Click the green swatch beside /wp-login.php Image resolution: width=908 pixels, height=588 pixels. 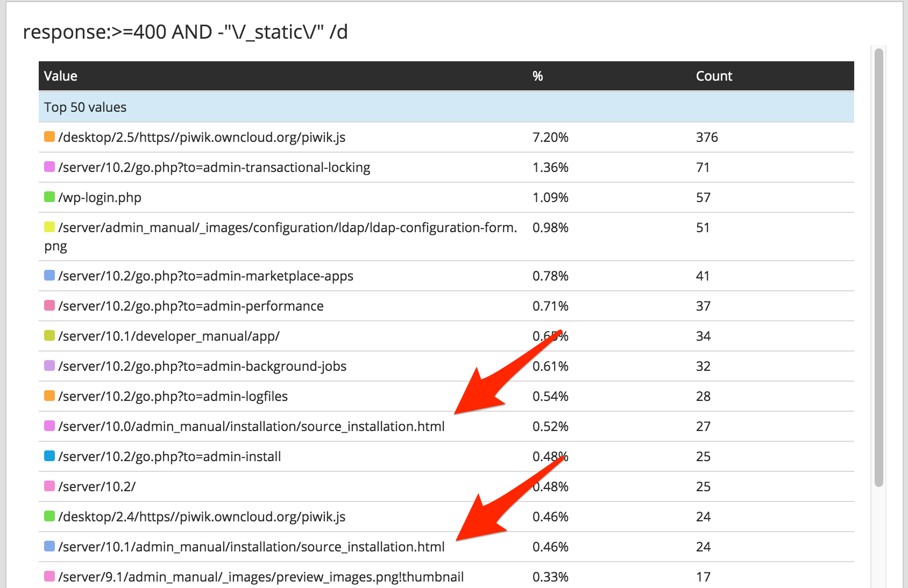49,197
